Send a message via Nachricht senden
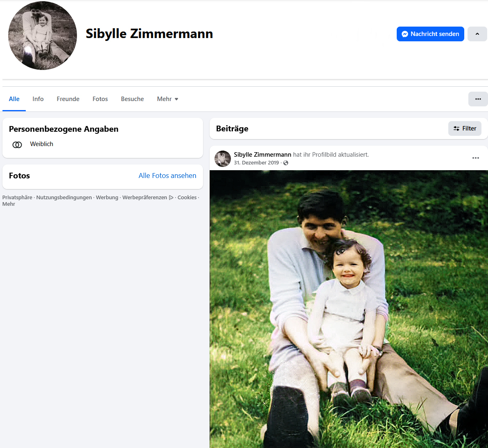 [x=430, y=34]
